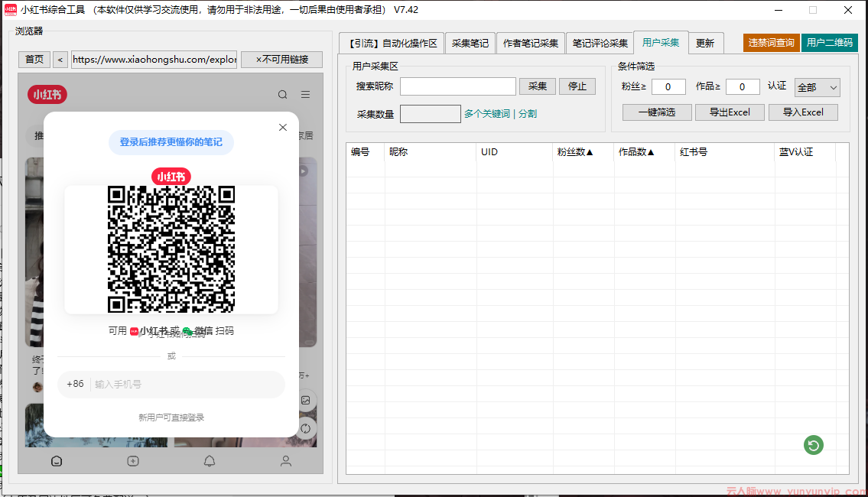Switch to 笔记评论采集 tab
The image size is (868, 497).
(600, 43)
